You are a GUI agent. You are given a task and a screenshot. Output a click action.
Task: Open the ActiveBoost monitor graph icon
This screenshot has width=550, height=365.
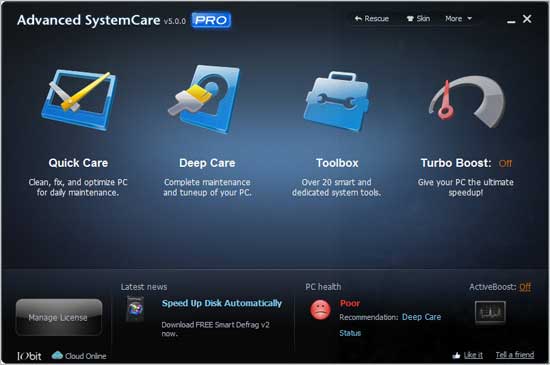pos(490,312)
